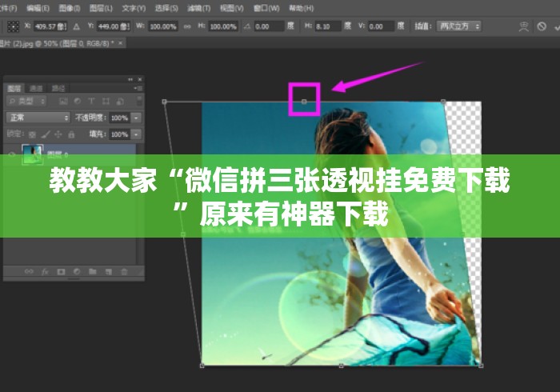Toggle relative positioning triangle icon between X and Y
This screenshot has width=560, height=392.
[x=76, y=26]
